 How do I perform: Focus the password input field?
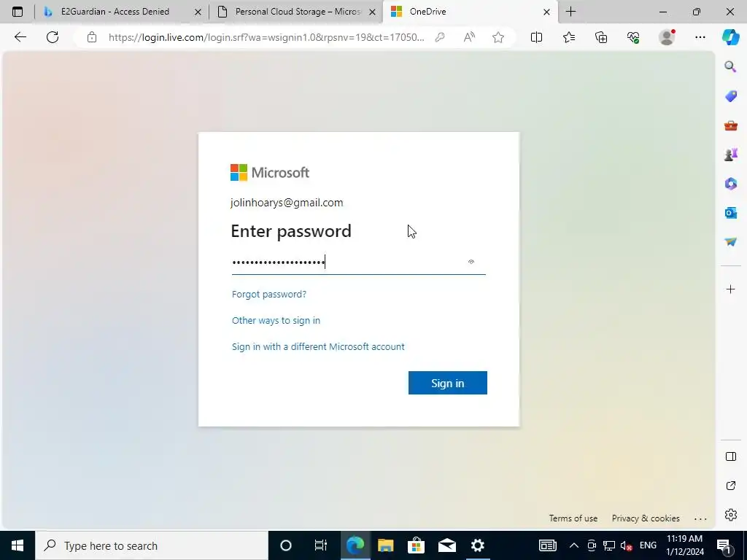click(x=358, y=262)
